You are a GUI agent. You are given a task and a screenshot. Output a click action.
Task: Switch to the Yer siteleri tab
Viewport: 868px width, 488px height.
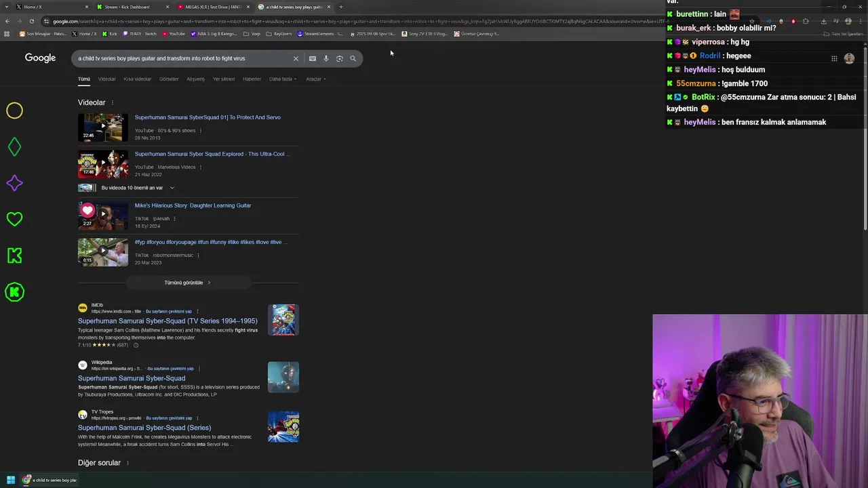224,79
